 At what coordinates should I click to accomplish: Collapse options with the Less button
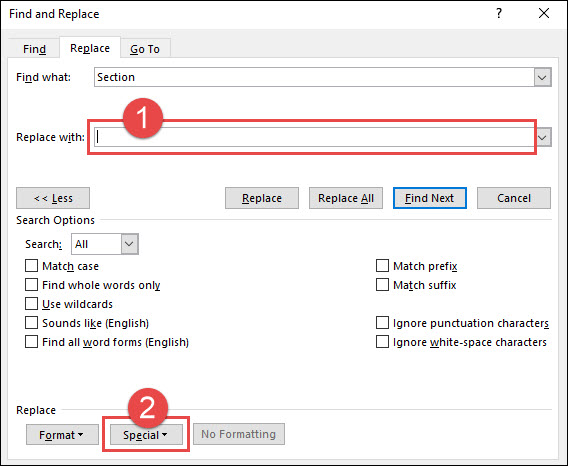pyautogui.click(x=53, y=198)
